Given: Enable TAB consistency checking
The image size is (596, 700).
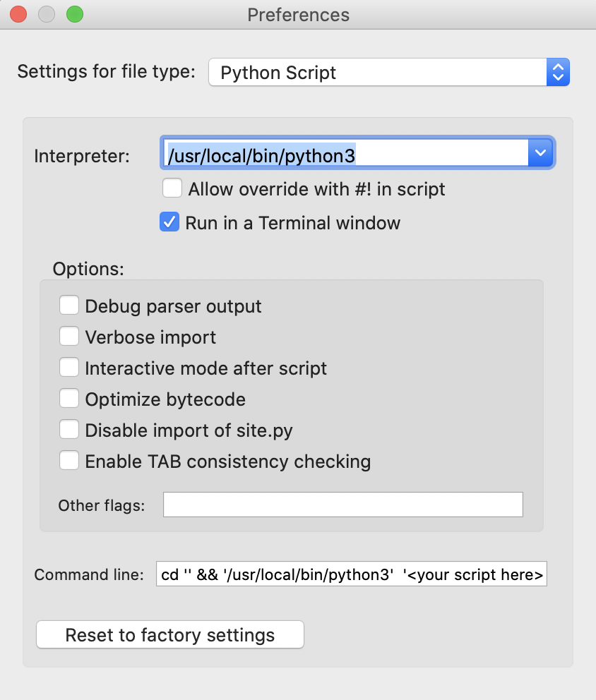Looking at the screenshot, I should click(69, 461).
